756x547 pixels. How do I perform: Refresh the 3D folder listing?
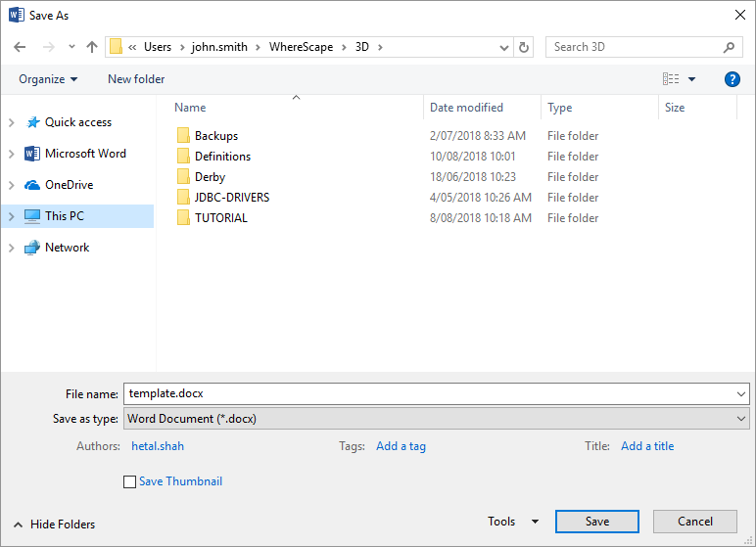click(524, 47)
